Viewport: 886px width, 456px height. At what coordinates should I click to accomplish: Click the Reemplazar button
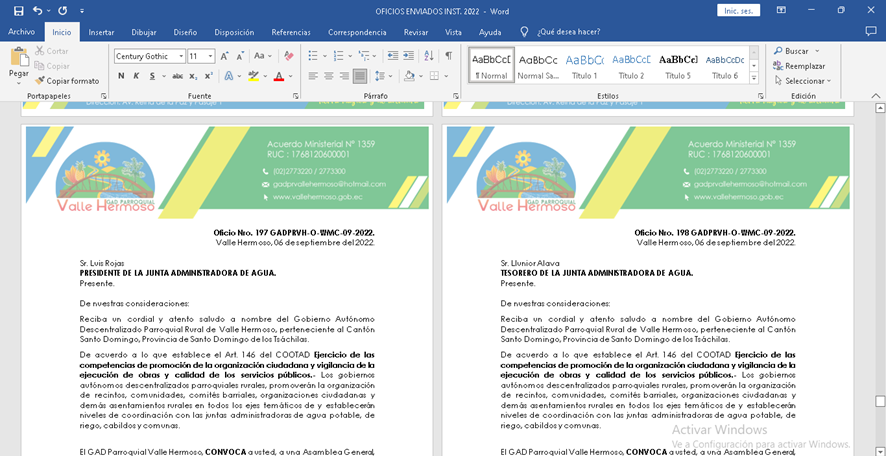tap(799, 66)
